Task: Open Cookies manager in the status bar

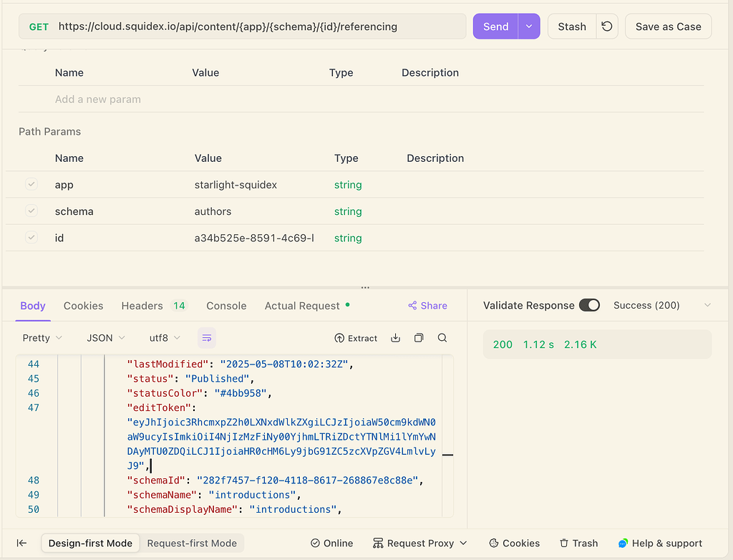Action: coord(514,543)
